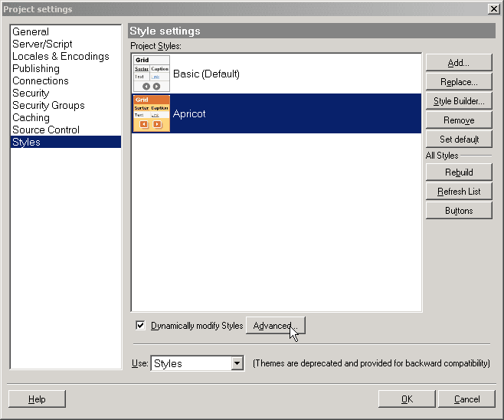The image size is (504, 420).
Task: Choose Security Groups category
Action: click(x=48, y=106)
